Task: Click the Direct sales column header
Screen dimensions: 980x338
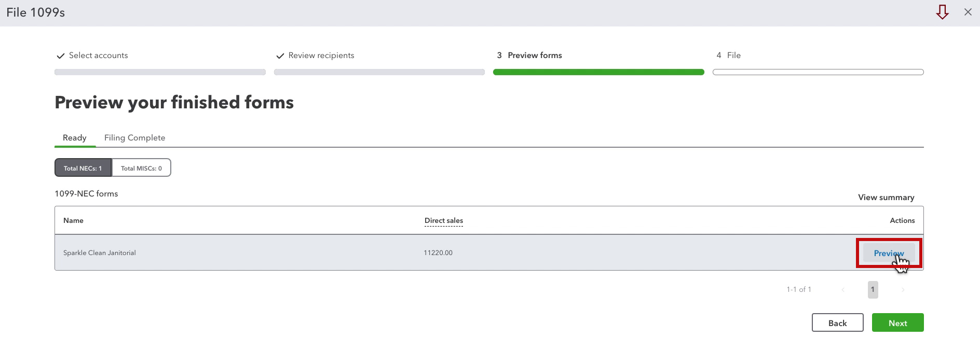Action: click(444, 221)
